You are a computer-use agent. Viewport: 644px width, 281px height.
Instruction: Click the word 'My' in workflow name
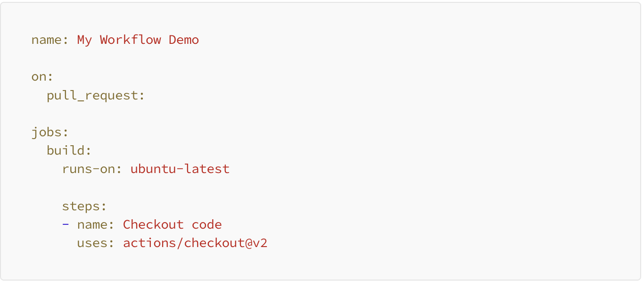[x=84, y=41]
